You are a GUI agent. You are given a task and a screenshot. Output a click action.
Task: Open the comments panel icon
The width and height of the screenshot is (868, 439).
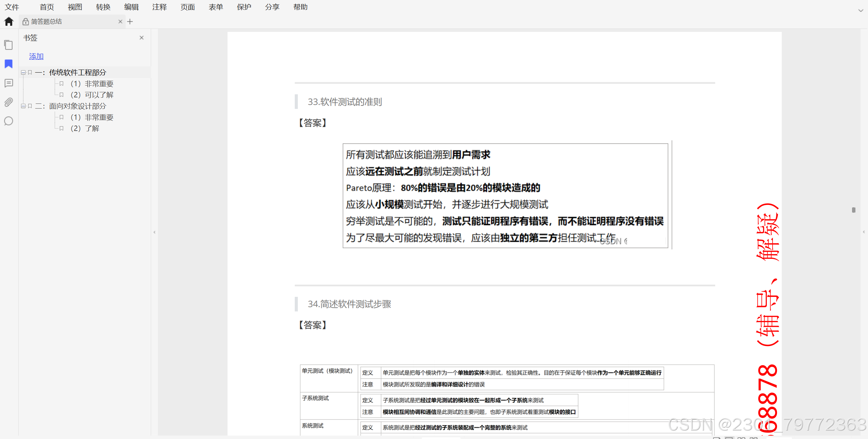click(x=8, y=83)
